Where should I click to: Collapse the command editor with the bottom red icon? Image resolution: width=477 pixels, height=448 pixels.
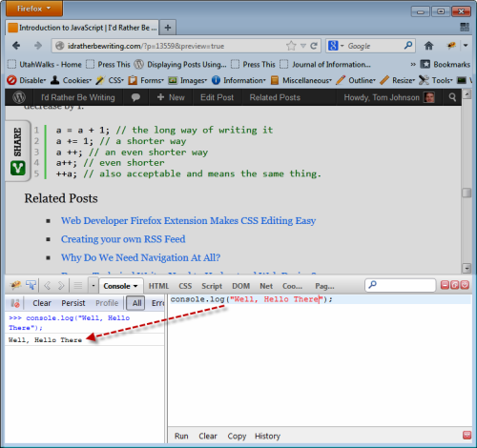(x=467, y=435)
